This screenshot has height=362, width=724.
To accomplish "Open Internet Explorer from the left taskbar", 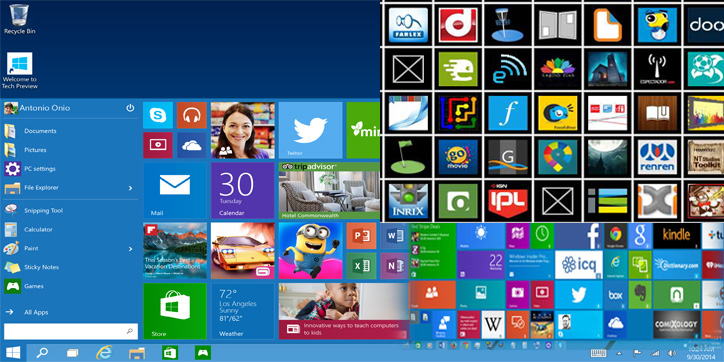I will point(104,353).
